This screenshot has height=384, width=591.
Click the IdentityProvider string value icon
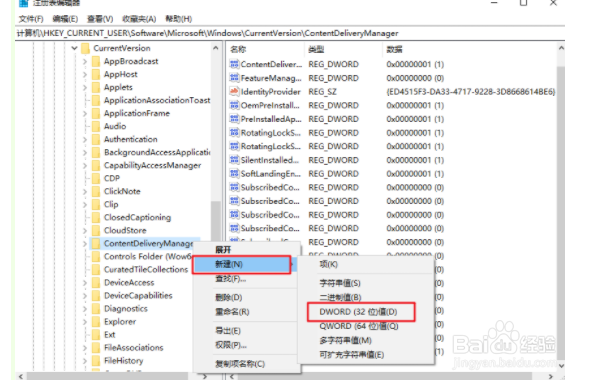coord(234,92)
